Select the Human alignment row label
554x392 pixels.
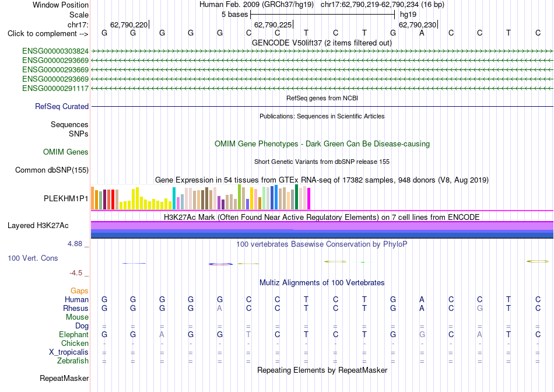76,300
